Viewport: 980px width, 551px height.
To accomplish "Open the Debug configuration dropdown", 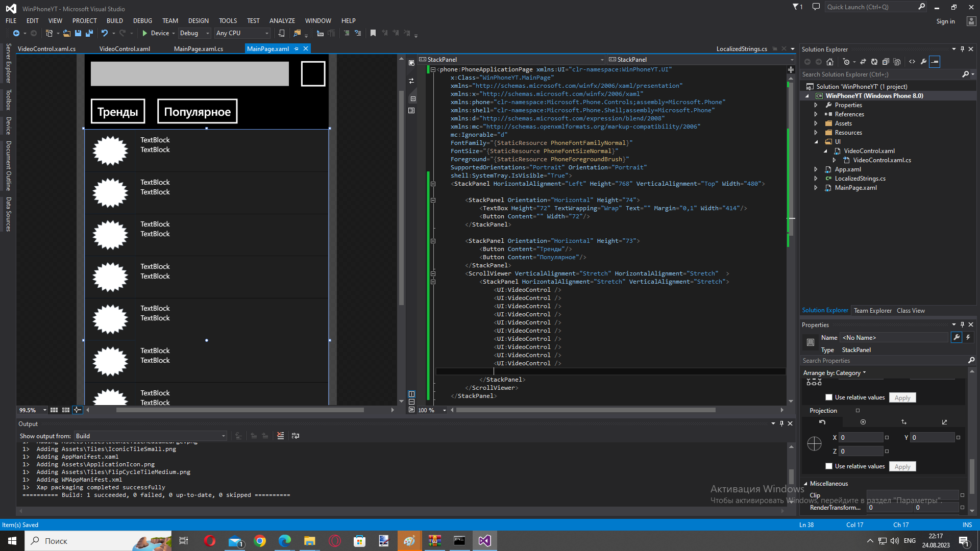I will 194,33.
